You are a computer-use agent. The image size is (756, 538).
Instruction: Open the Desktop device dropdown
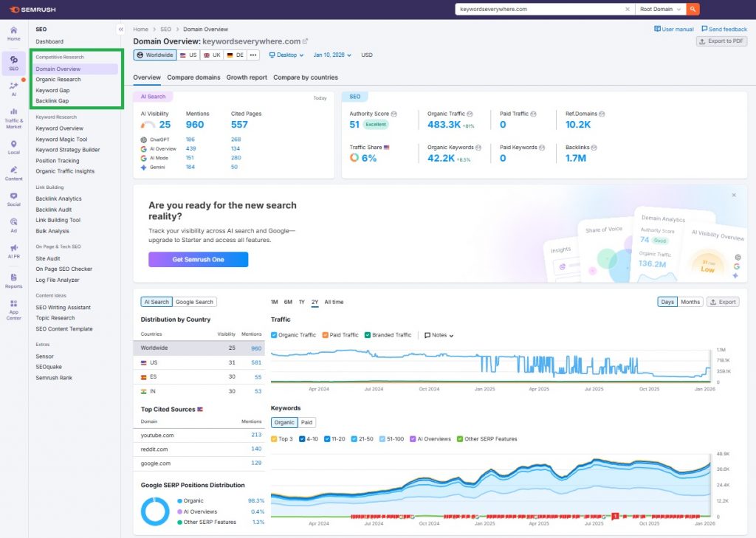tap(286, 55)
